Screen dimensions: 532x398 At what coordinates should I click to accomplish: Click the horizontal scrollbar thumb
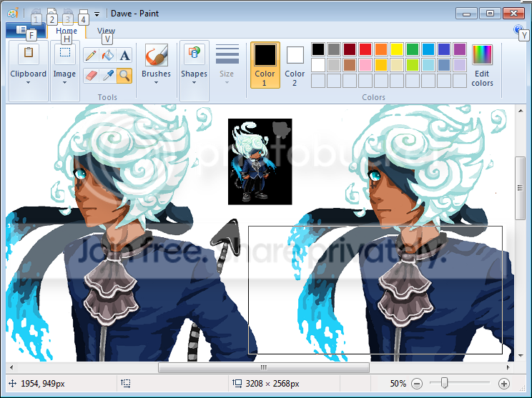263,367
